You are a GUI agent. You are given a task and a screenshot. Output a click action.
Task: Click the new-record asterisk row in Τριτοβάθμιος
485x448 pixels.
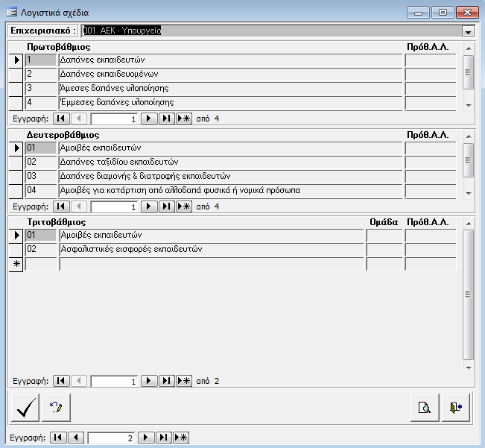point(16,264)
